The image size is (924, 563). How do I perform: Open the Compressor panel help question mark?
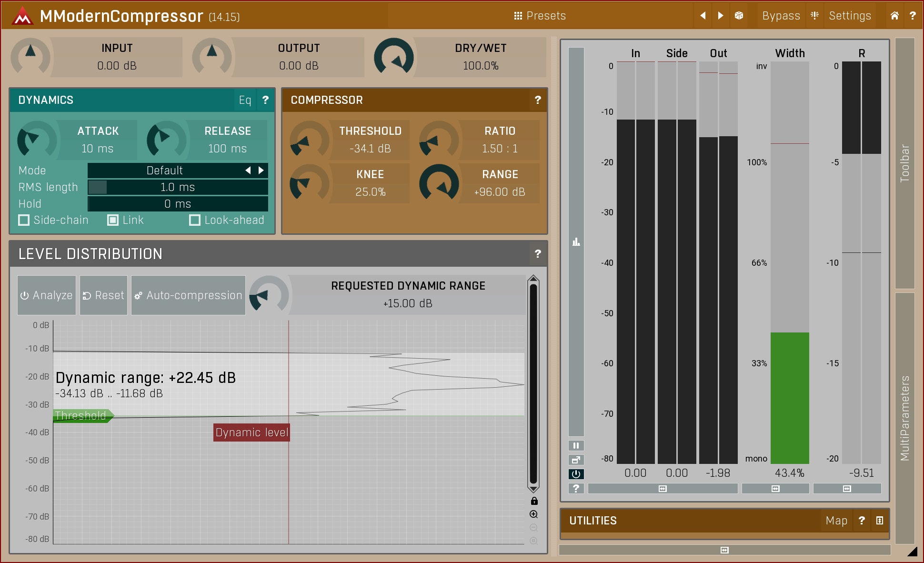click(x=538, y=100)
